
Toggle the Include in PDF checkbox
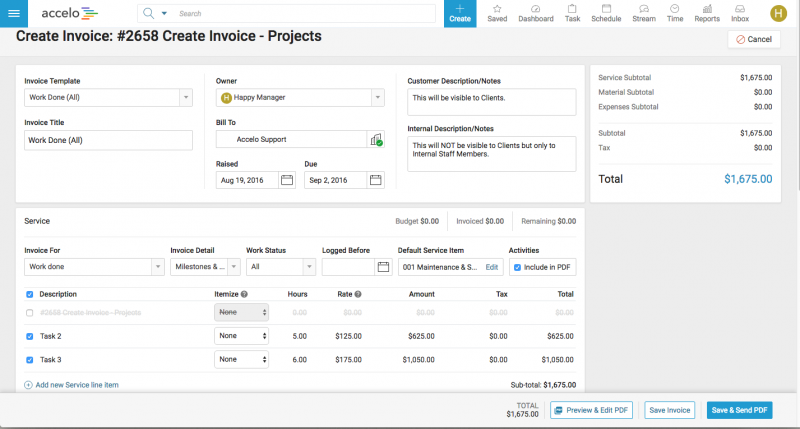click(516, 267)
